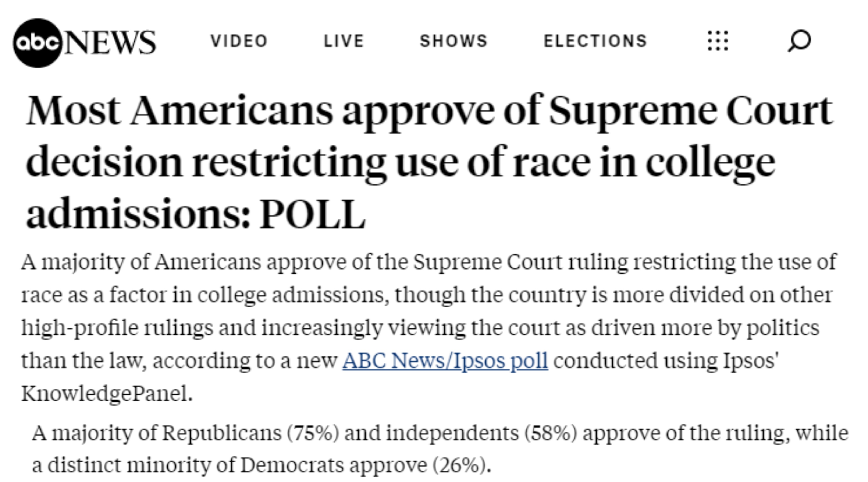The height and width of the screenshot is (482, 868).
Task: Open the LIVE navigation item
Action: click(x=344, y=41)
